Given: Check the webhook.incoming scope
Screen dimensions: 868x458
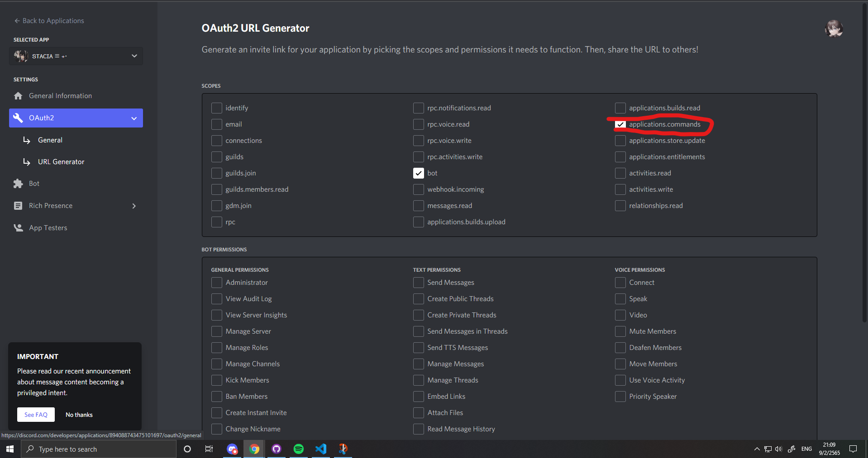Looking at the screenshot, I should point(419,189).
